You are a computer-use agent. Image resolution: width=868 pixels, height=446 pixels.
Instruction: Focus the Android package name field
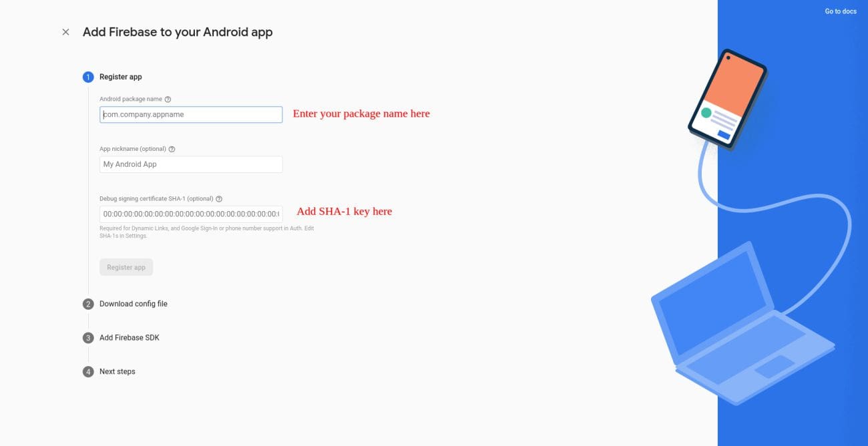coord(191,115)
